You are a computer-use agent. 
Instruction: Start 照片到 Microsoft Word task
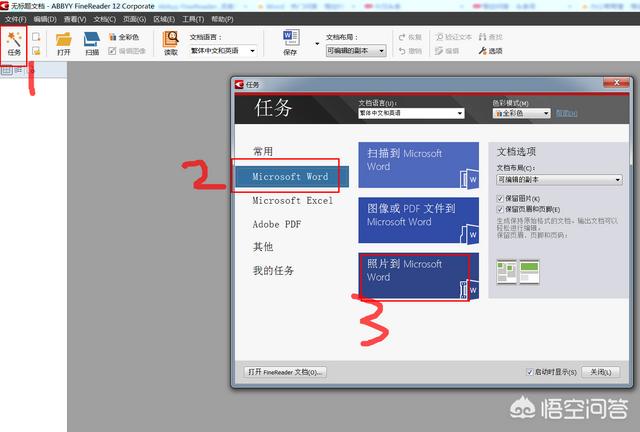coord(418,276)
